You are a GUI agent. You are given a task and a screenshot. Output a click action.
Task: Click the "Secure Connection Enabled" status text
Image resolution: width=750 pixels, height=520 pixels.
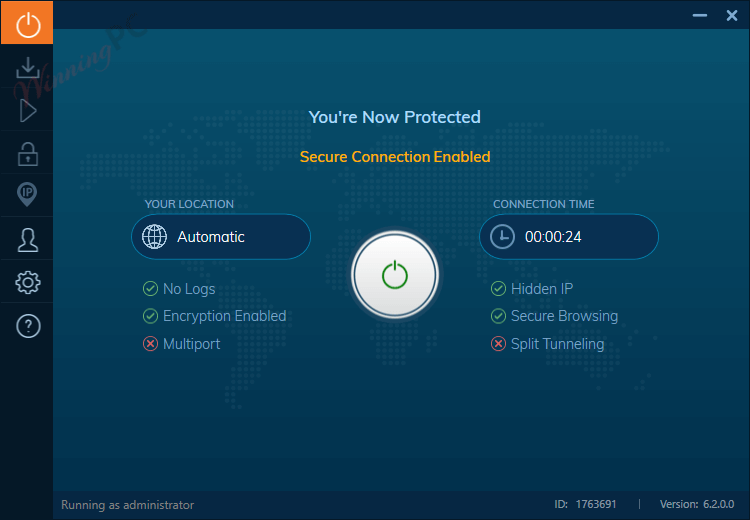395,156
